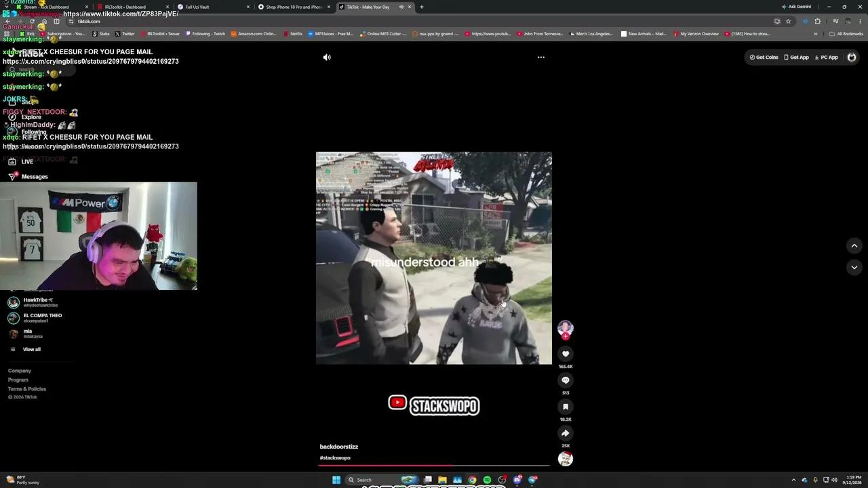Share the video with the arrow icon
Viewport: 868px width, 488px height.
coord(566,433)
